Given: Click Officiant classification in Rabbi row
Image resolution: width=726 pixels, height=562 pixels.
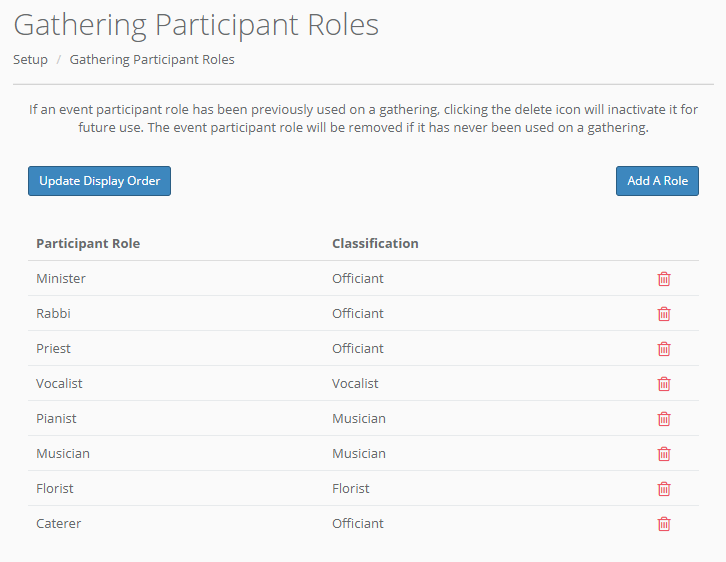Looking at the screenshot, I should [358, 314].
